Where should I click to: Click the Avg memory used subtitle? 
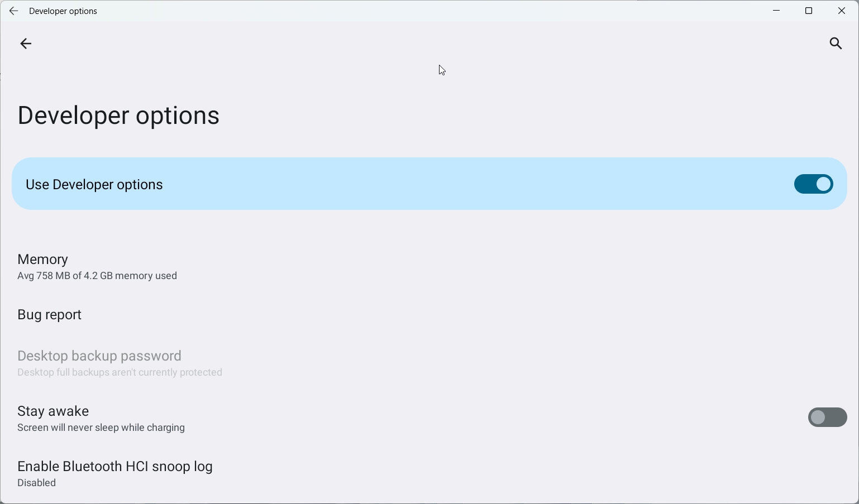pyautogui.click(x=97, y=275)
